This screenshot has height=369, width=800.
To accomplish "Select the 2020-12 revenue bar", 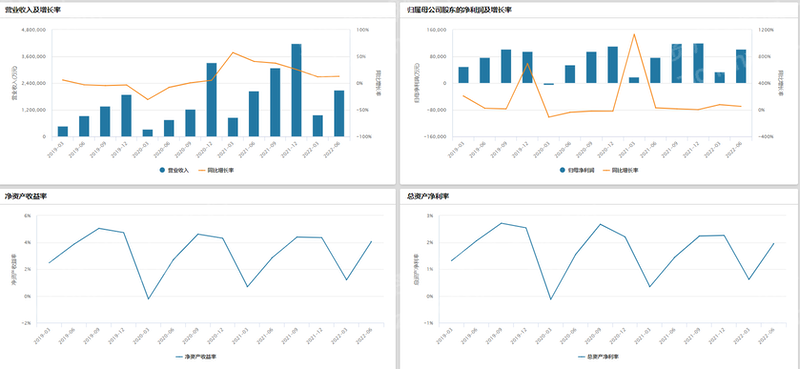I will (211, 100).
